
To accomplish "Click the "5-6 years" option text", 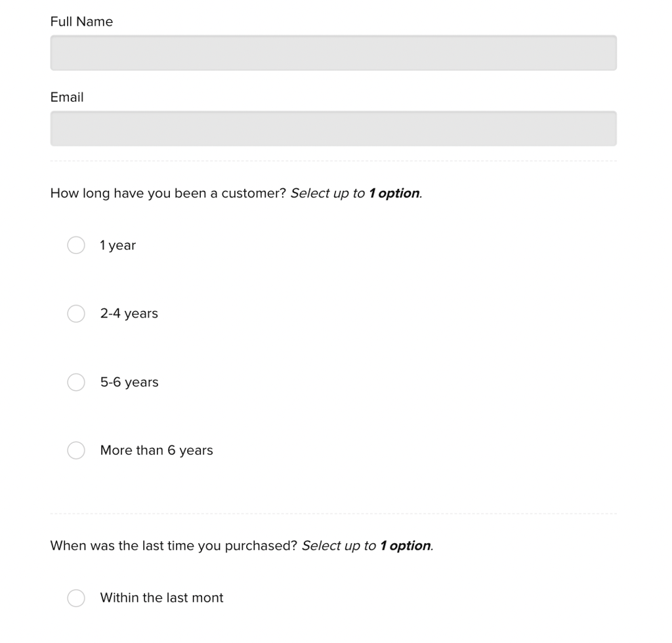I will click(x=129, y=383).
